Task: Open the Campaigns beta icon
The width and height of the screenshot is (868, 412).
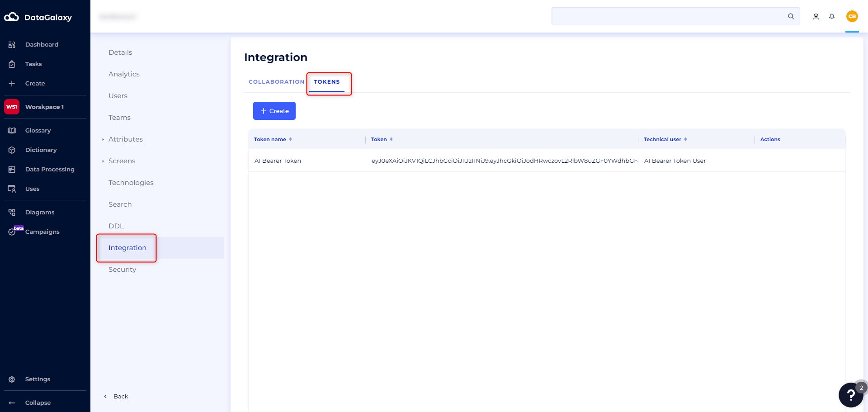Action: (12, 232)
